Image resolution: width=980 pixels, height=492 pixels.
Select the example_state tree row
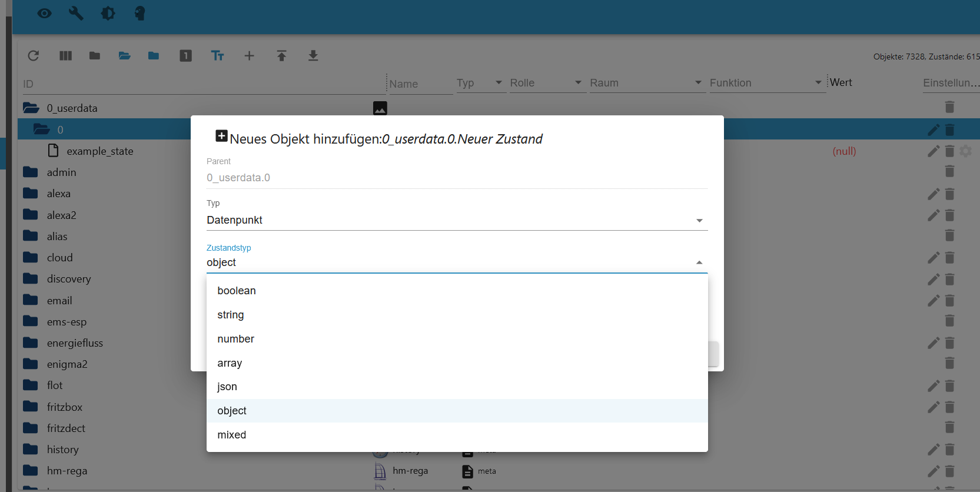tap(100, 151)
